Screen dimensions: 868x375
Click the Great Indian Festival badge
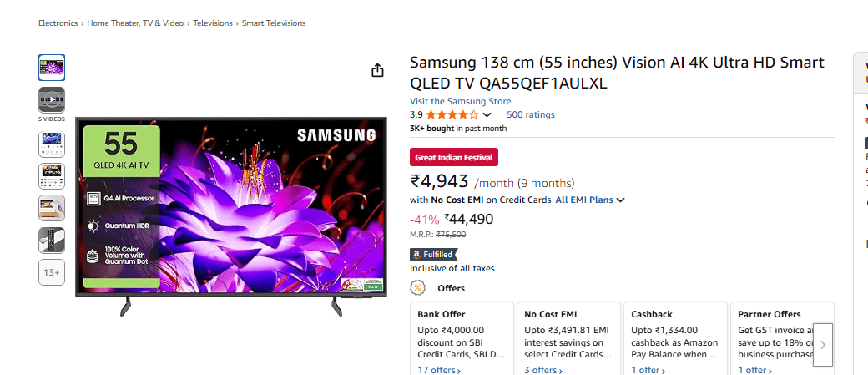point(454,157)
